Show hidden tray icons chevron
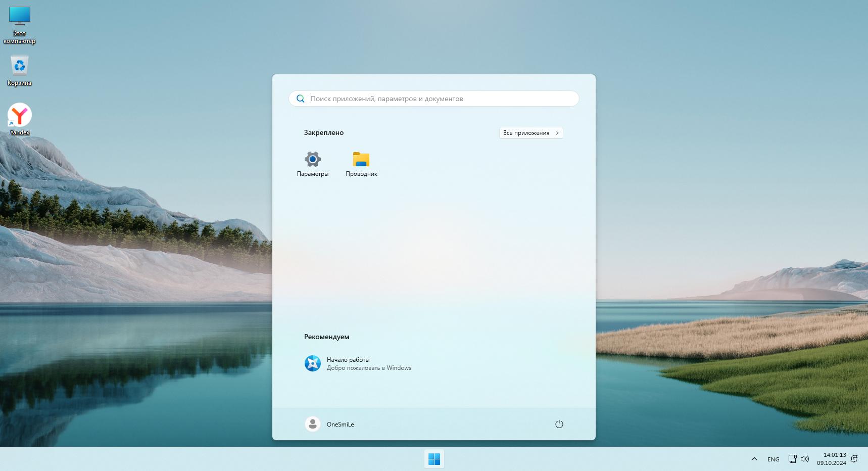The width and height of the screenshot is (868, 471). pos(754,459)
